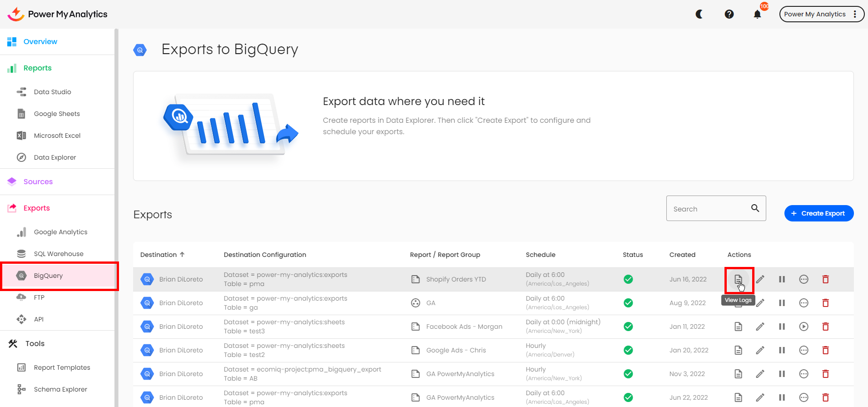Open the help question mark icon
Viewport: 868px width, 407px height.
(x=729, y=14)
